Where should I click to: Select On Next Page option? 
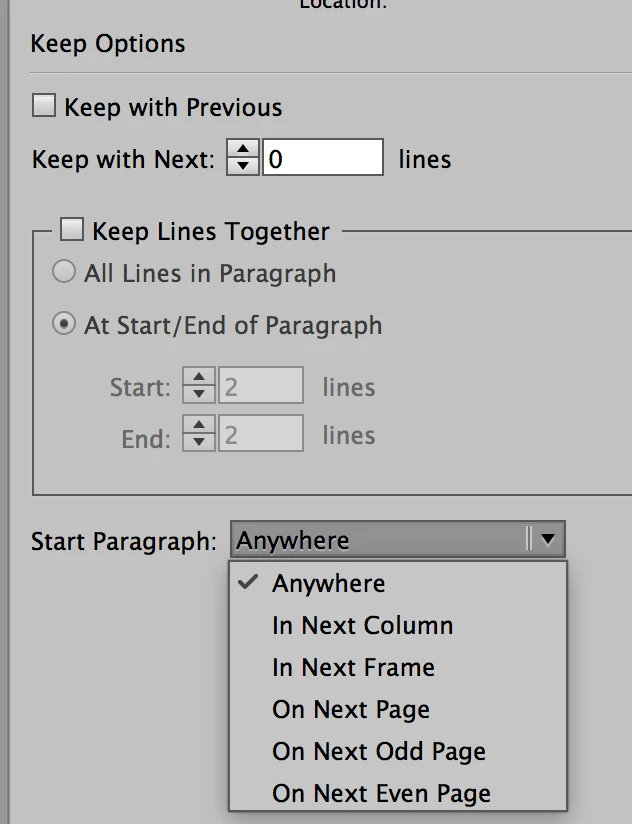click(350, 710)
